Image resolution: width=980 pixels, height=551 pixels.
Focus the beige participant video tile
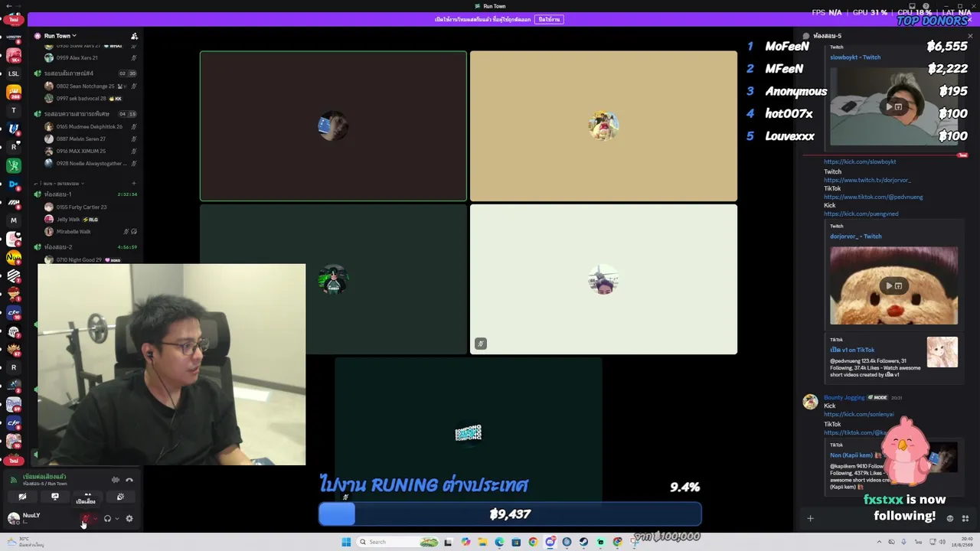[603, 126]
